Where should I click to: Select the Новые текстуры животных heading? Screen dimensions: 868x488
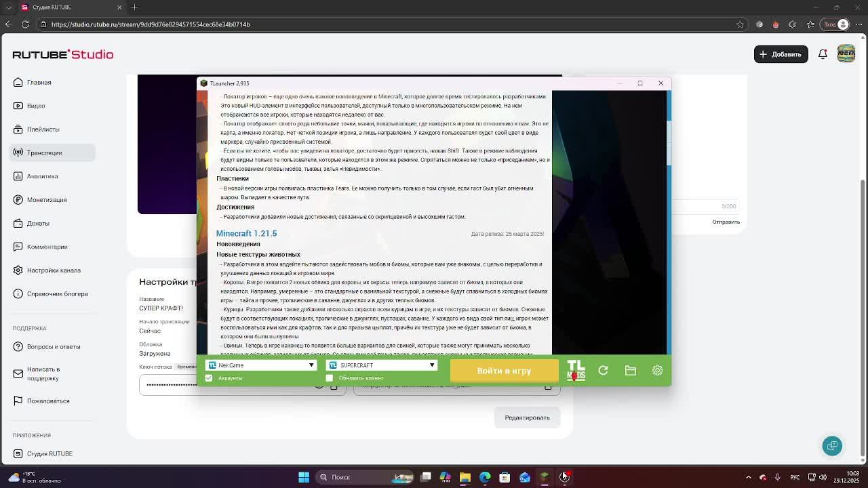tap(258, 254)
